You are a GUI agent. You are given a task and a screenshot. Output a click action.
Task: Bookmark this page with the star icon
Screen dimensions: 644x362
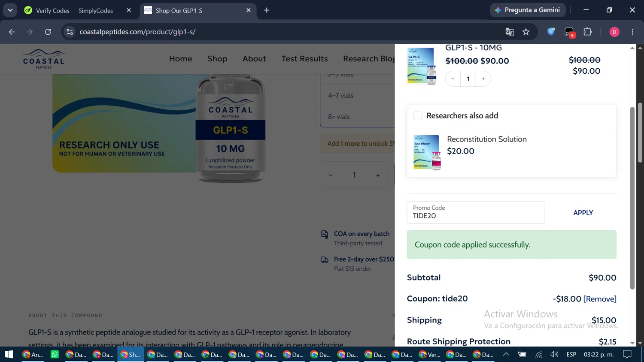point(526,32)
